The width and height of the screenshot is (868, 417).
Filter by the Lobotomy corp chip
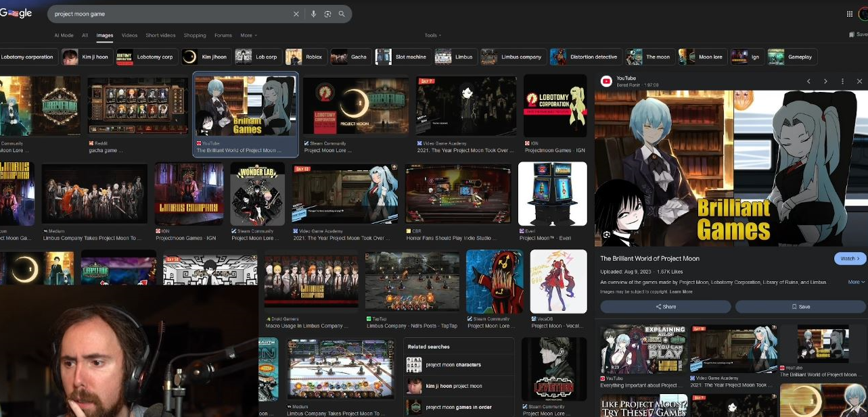[145, 57]
